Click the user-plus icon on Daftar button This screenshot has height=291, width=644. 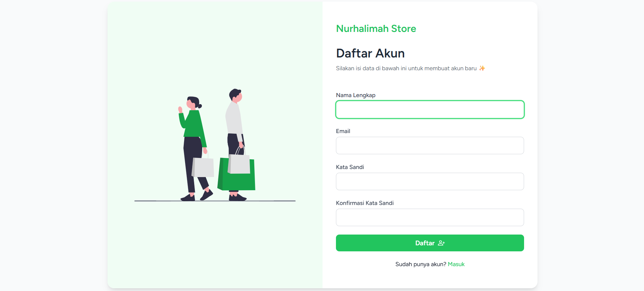441,243
